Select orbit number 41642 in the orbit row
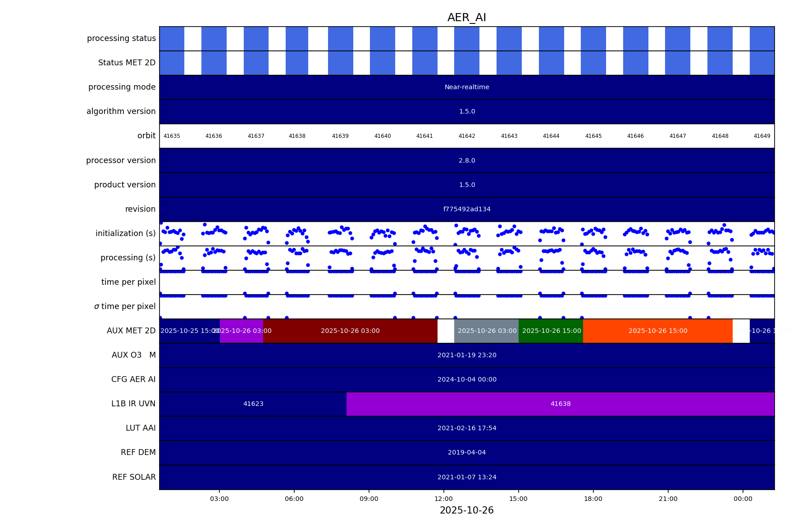 click(467, 136)
